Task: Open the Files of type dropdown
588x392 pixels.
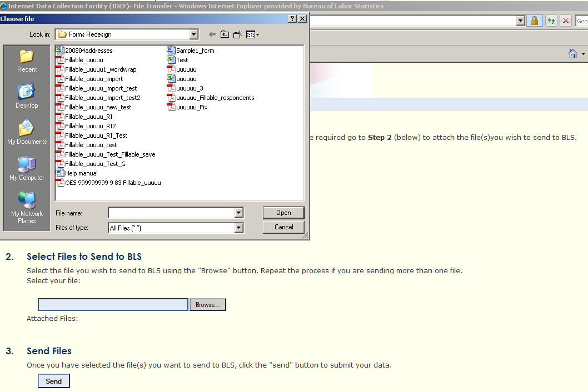Action: pos(239,228)
